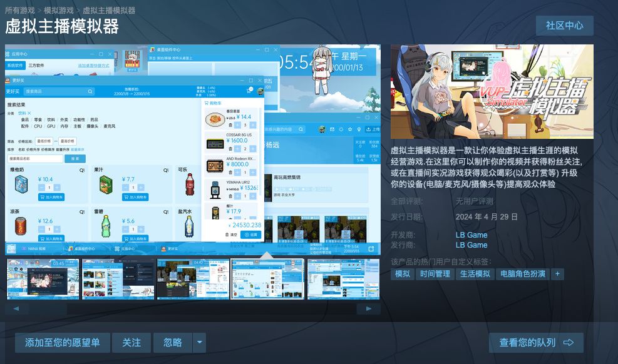Open the 社区中心 community hub

[x=564, y=26]
